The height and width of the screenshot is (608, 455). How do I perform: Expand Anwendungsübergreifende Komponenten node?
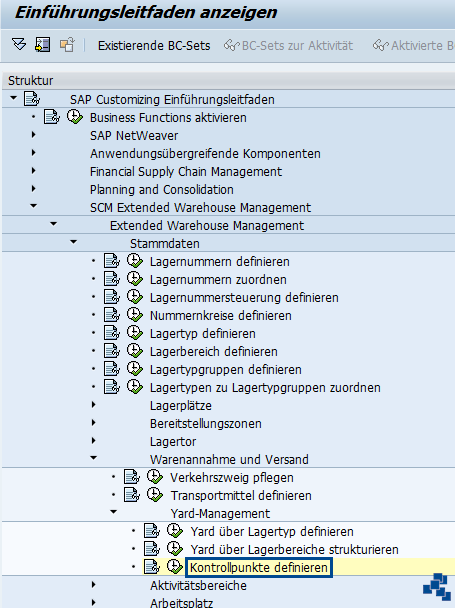pyautogui.click(x=33, y=153)
